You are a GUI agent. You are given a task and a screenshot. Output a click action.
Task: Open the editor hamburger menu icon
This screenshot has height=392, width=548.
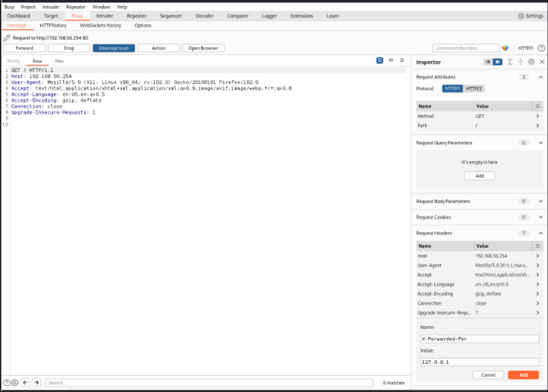(x=402, y=61)
